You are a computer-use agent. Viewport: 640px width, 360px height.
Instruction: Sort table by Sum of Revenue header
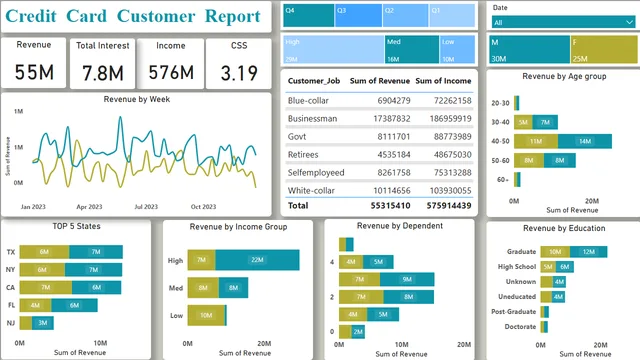380,81
